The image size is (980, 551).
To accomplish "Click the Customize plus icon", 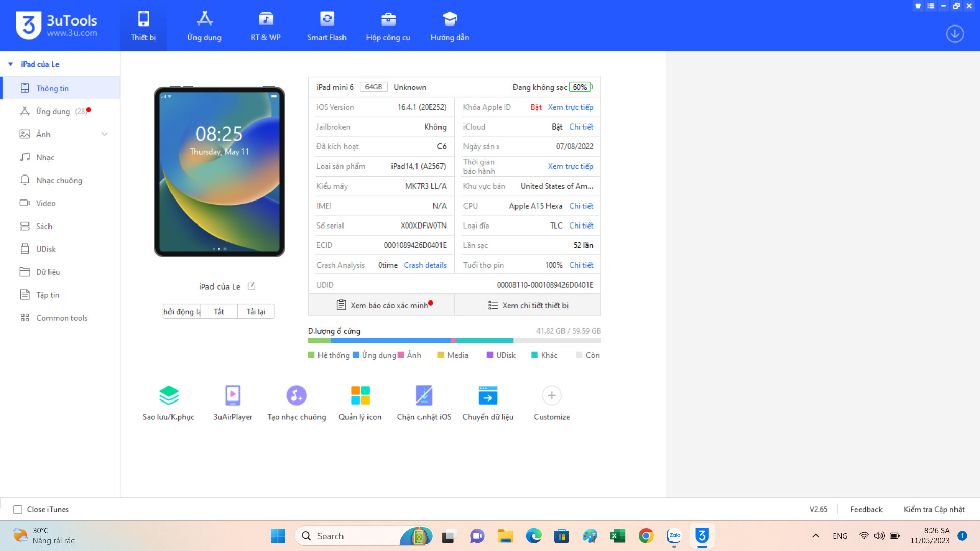I will [x=552, y=396].
